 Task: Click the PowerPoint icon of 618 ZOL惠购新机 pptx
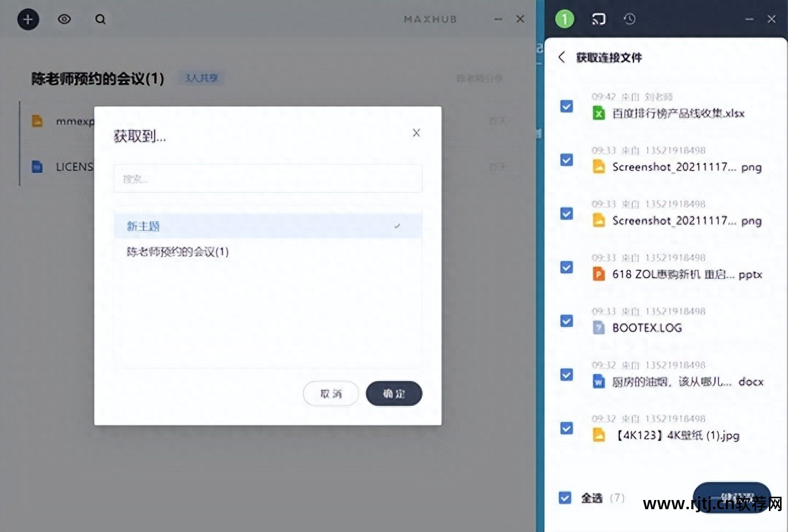(599, 274)
